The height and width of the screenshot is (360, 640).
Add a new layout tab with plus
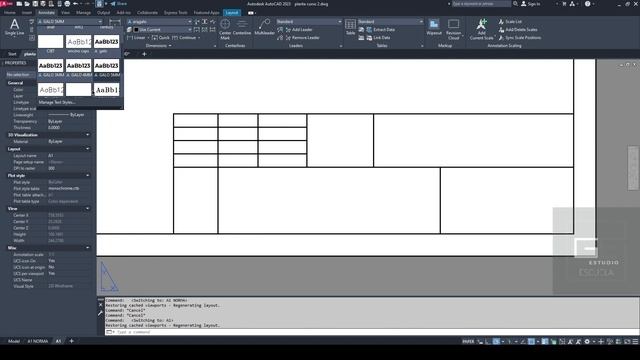click(71, 341)
